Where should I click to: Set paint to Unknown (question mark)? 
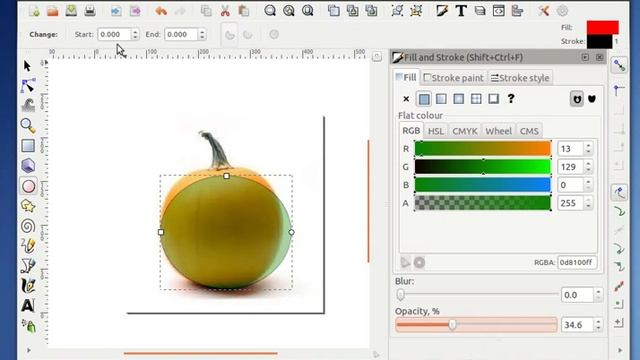pos(511,98)
